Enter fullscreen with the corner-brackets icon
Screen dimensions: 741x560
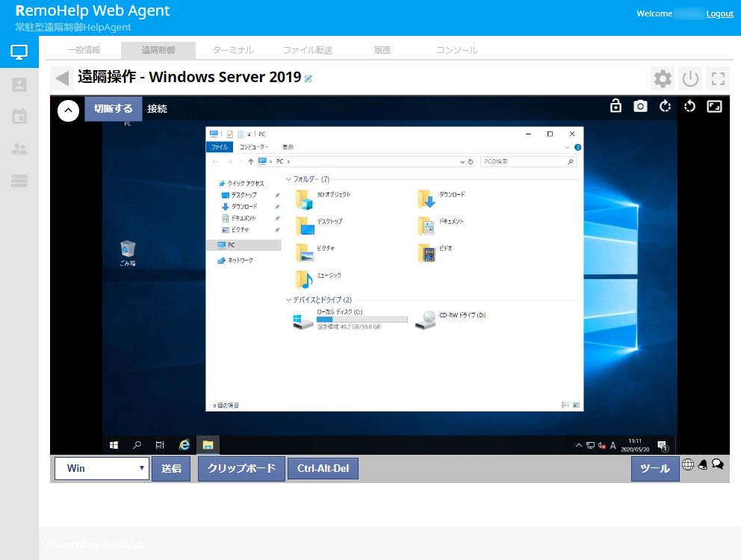[718, 78]
